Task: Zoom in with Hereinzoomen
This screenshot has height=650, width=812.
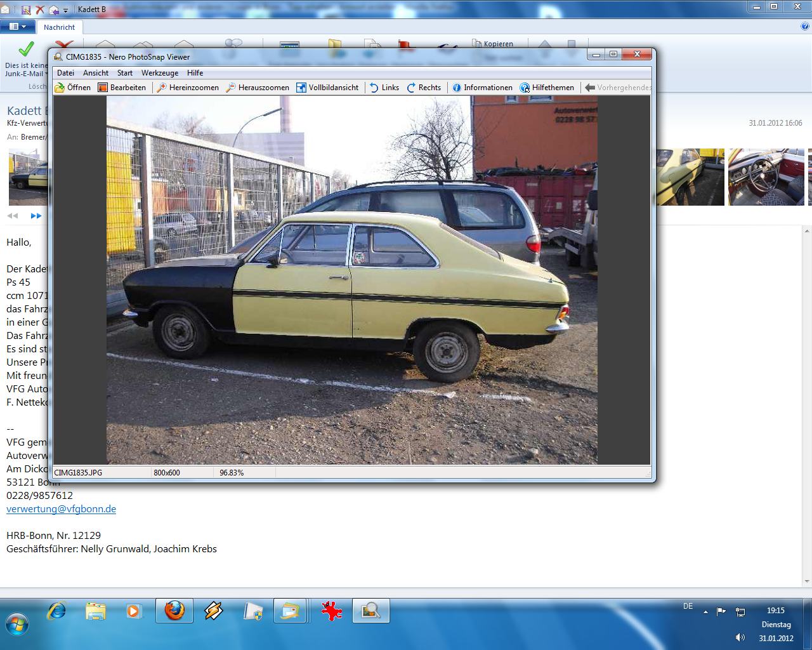Action: (x=188, y=88)
